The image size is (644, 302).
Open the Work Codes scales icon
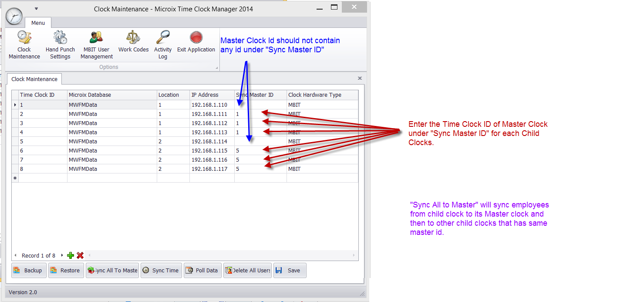(x=133, y=38)
